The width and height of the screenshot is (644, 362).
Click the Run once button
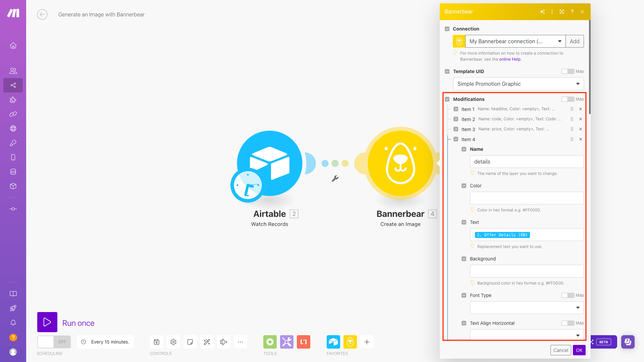pos(47,322)
